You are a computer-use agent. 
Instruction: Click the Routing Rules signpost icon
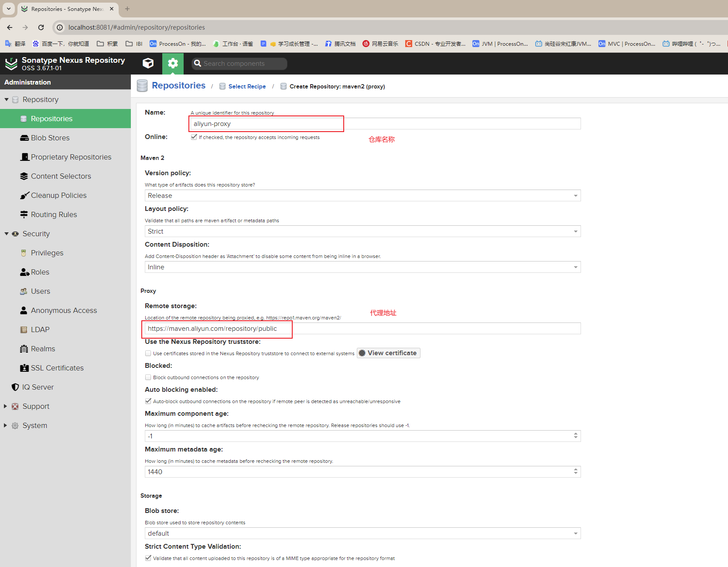[x=24, y=214]
